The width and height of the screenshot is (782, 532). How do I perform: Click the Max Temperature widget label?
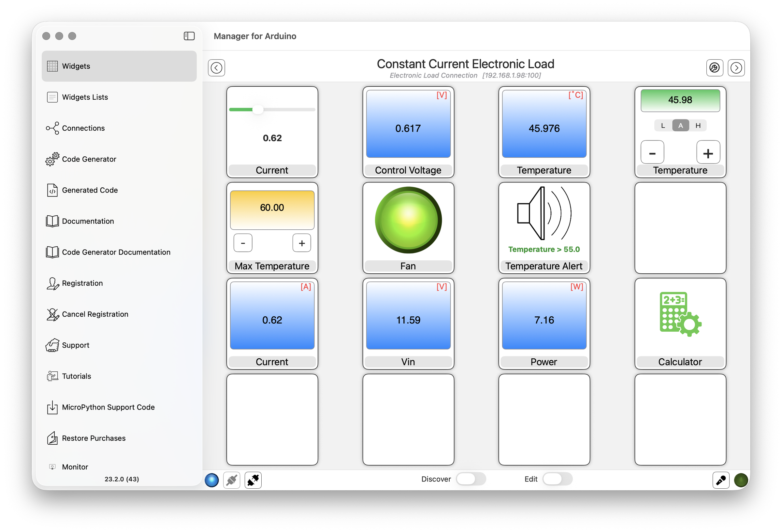272,266
